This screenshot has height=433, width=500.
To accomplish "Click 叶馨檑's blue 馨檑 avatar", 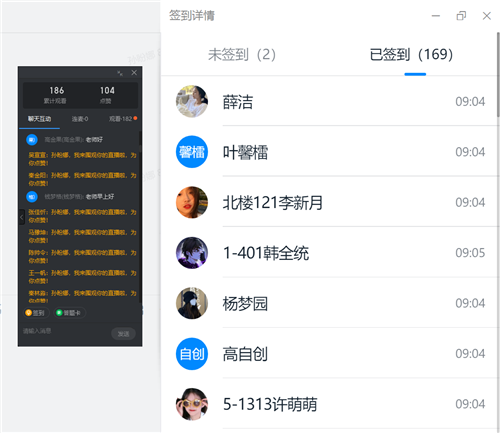I will pos(192,152).
